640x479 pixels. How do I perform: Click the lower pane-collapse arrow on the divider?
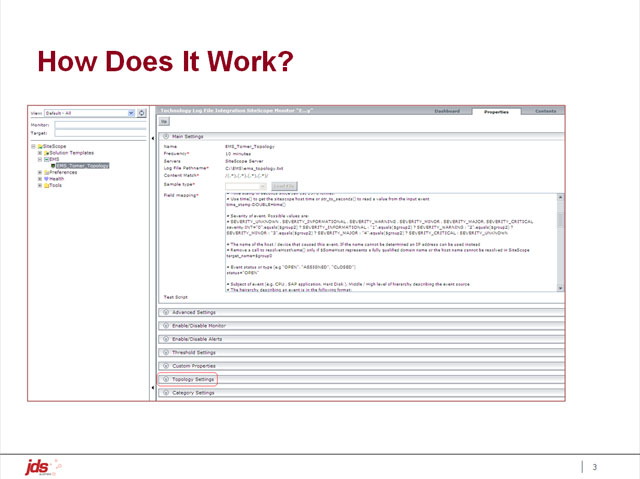coord(153,387)
